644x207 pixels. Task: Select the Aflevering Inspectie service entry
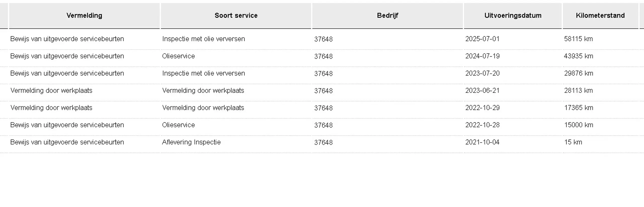pyautogui.click(x=191, y=142)
